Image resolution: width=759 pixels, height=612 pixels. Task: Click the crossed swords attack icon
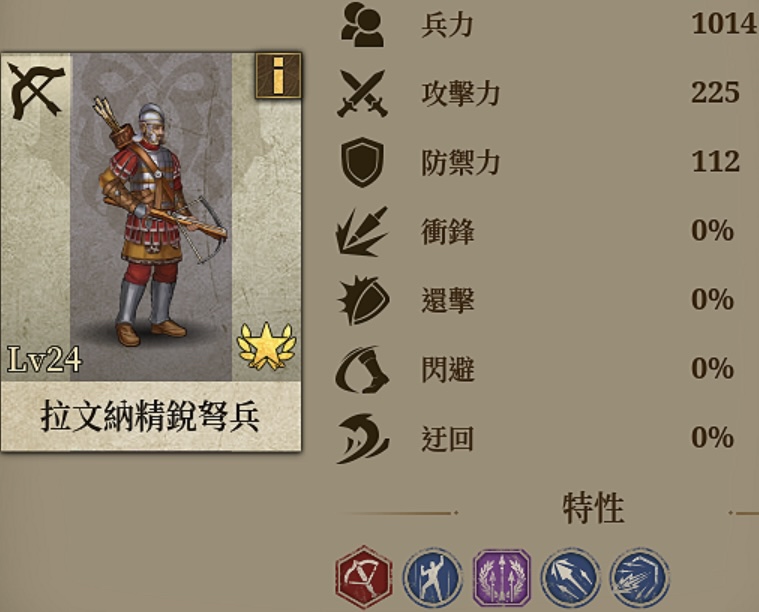(363, 93)
